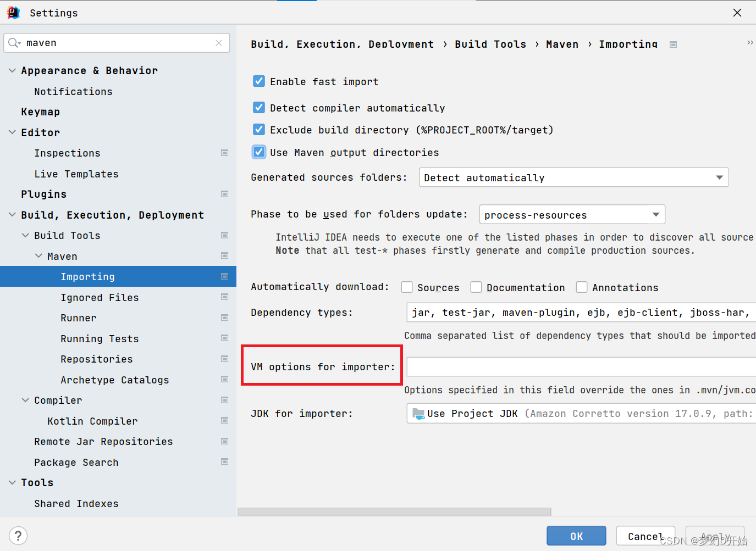This screenshot has height=551, width=756.
Task: Collapse Build Tools tree node
Action: pyautogui.click(x=25, y=235)
